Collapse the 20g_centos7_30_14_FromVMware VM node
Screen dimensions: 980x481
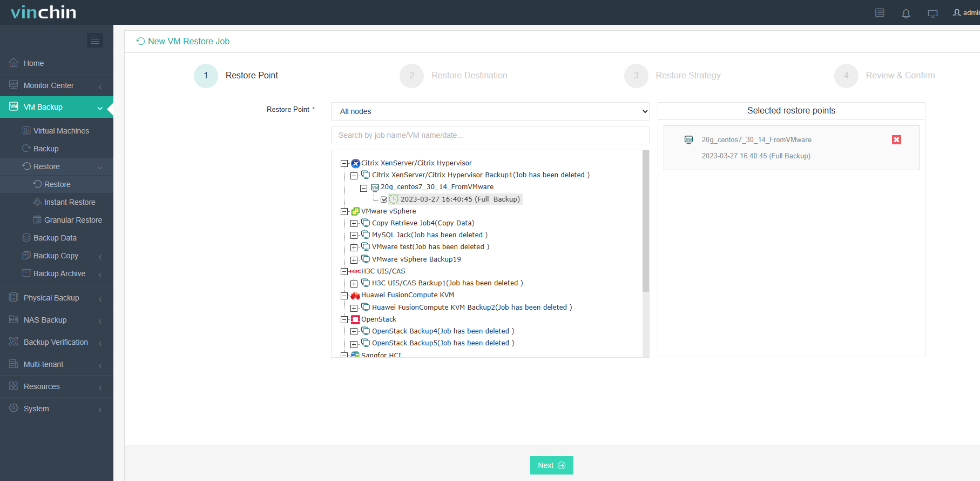click(x=363, y=188)
